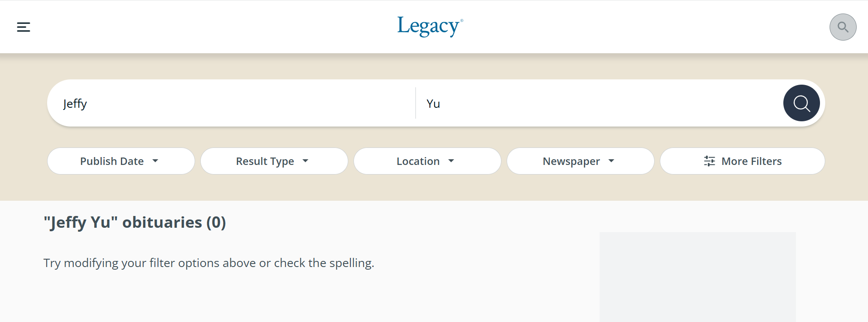The image size is (868, 322).
Task: Click the Publish Date caret arrow
Action: [x=155, y=161]
